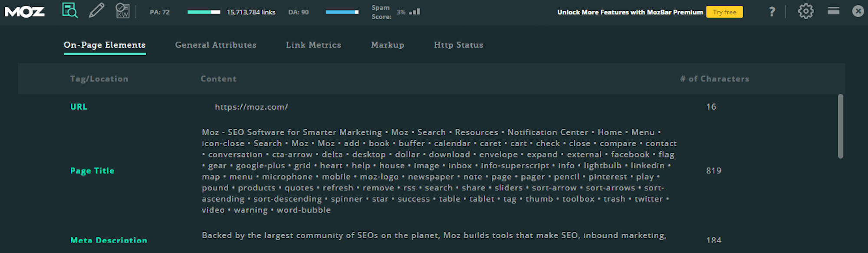The image size is (868, 253).
Task: Click the Meta Description row label
Action: click(108, 240)
